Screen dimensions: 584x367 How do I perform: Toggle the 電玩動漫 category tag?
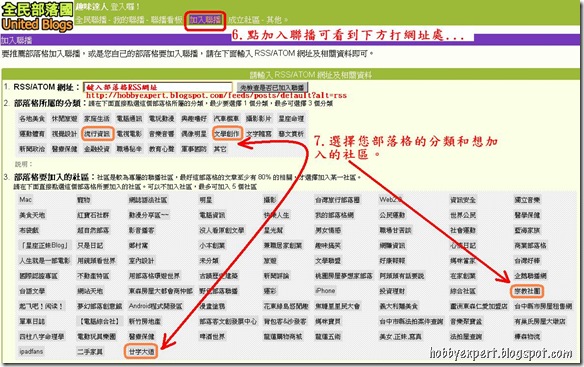click(x=162, y=119)
